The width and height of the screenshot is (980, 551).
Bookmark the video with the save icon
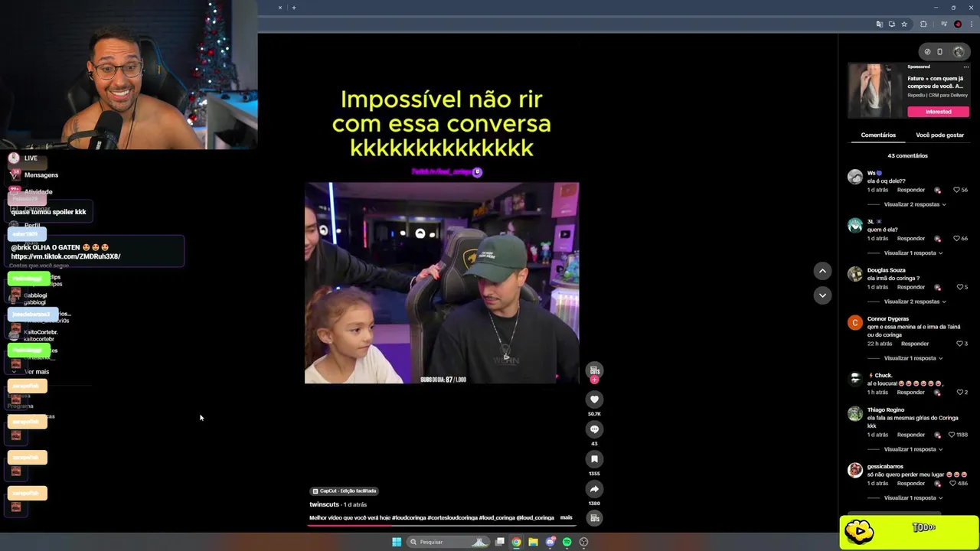pos(594,459)
